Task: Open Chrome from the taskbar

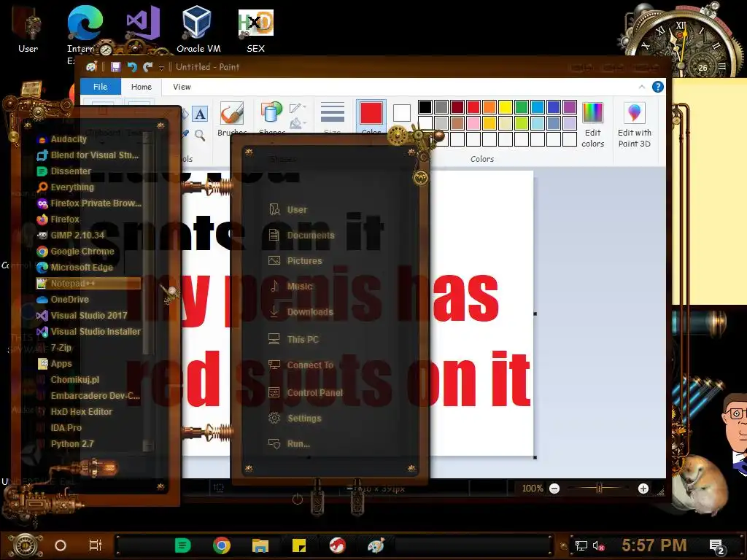Action: (x=222, y=545)
